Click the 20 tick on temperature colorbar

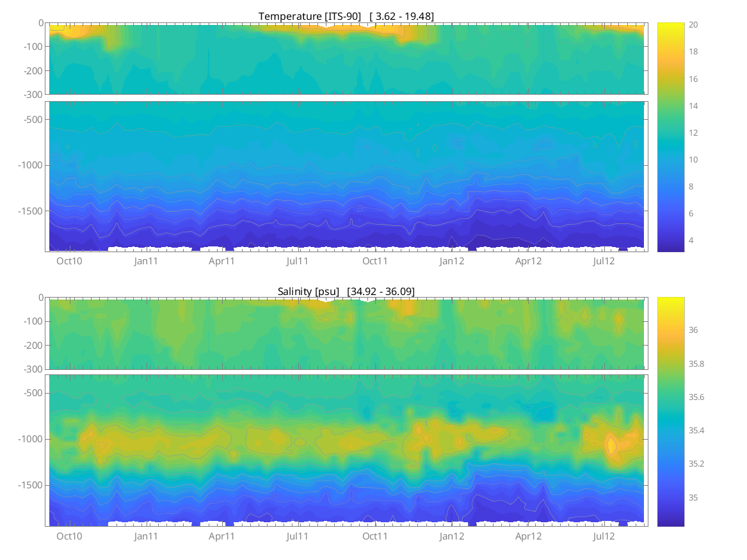693,24
